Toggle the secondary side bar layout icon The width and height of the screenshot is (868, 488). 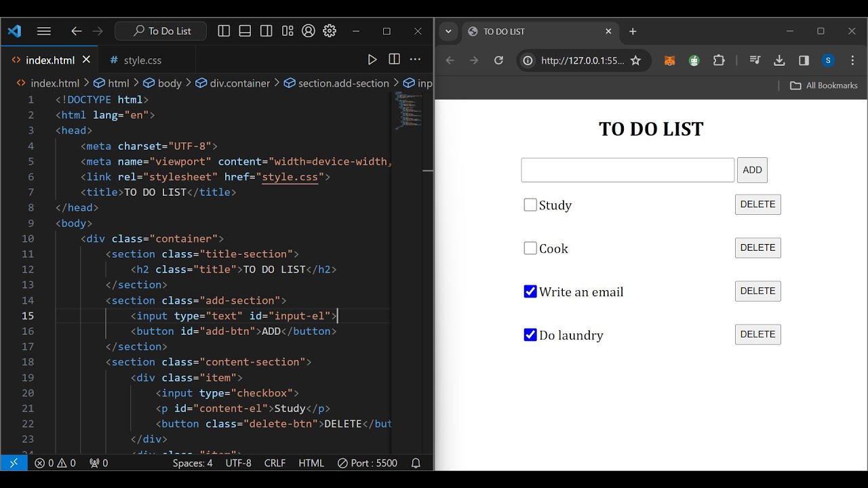pyautogui.click(x=266, y=31)
